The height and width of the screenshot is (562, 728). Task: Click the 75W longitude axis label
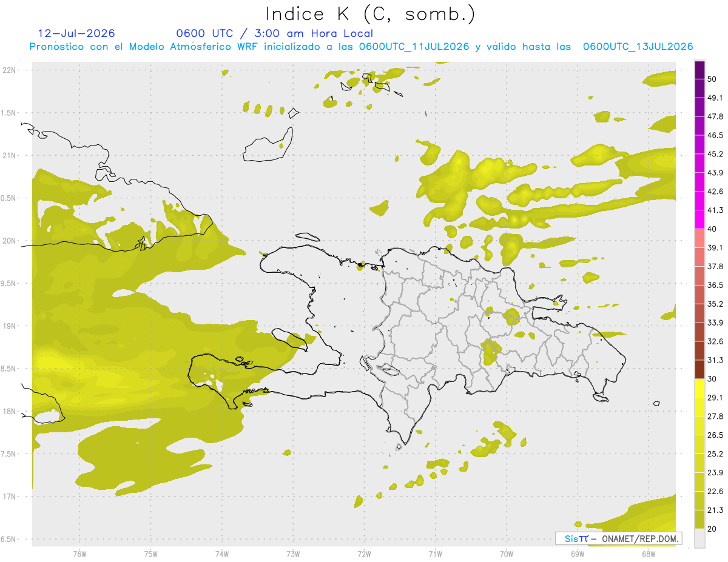tap(150, 554)
